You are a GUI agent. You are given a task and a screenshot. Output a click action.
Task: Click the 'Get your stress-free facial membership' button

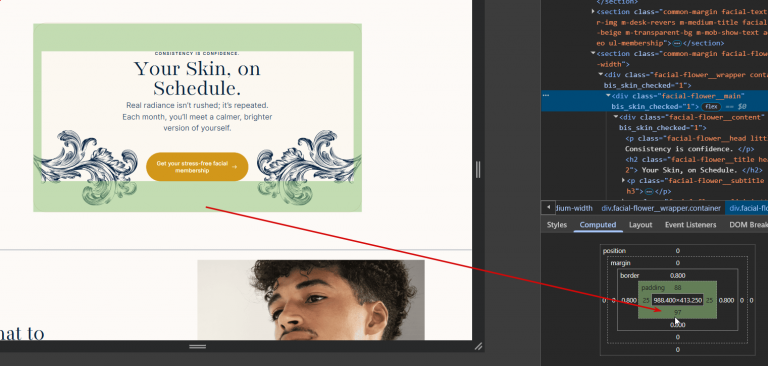click(x=197, y=167)
